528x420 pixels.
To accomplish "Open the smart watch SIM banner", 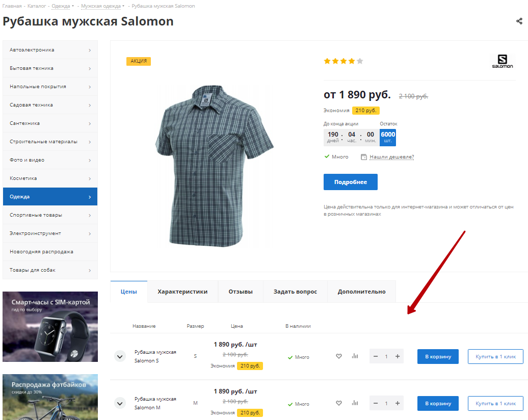I will 50,327.
